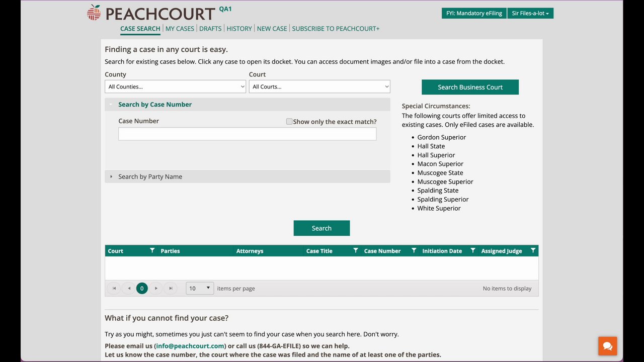The image size is (644, 362).
Task: Open the Assigned Judge column filter icon
Action: (x=533, y=250)
